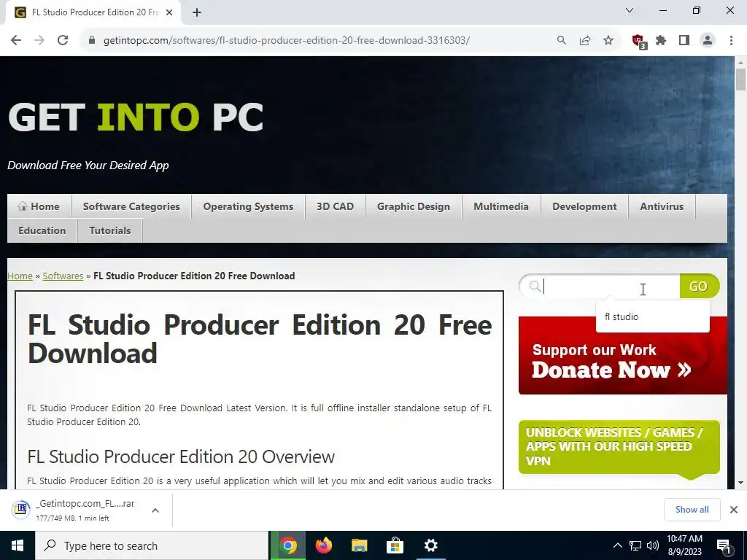Open the Extensions puzzle icon

[661, 41]
